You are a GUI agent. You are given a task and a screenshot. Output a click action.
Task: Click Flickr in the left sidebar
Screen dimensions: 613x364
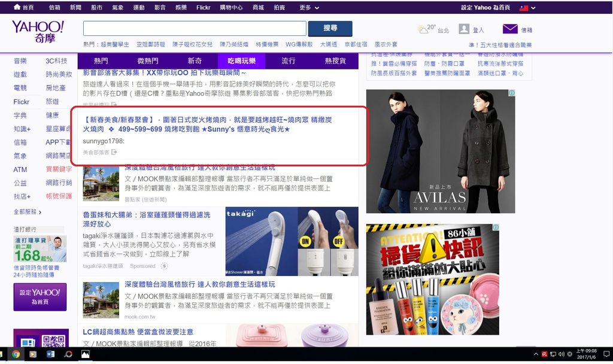(x=22, y=102)
